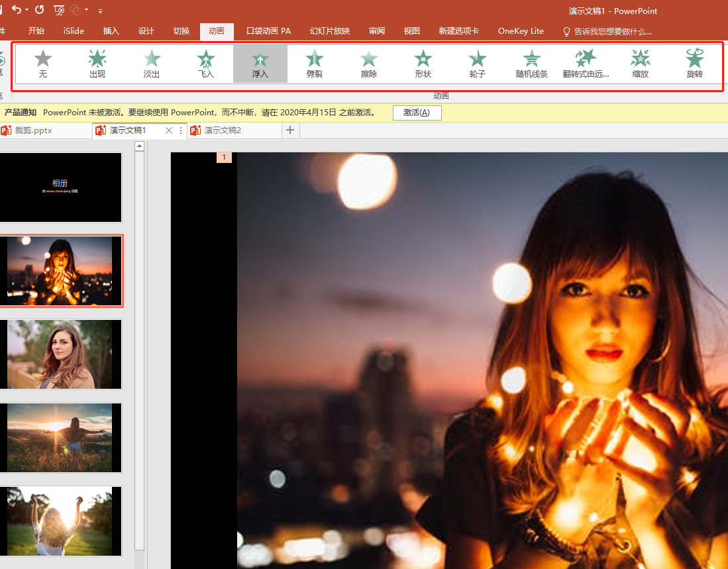Select the sunset field slide thumbnail

[x=60, y=437]
